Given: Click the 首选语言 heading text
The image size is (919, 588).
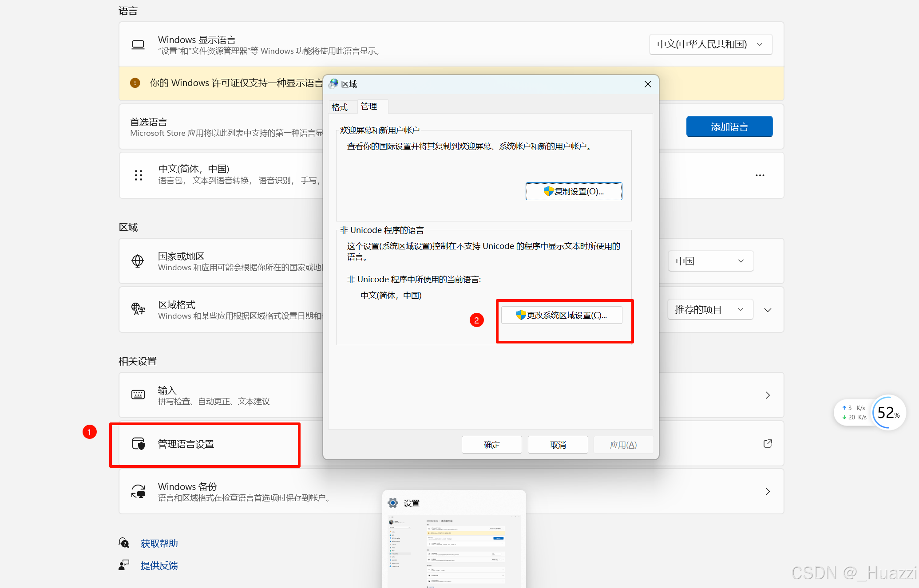Looking at the screenshot, I should click(149, 122).
